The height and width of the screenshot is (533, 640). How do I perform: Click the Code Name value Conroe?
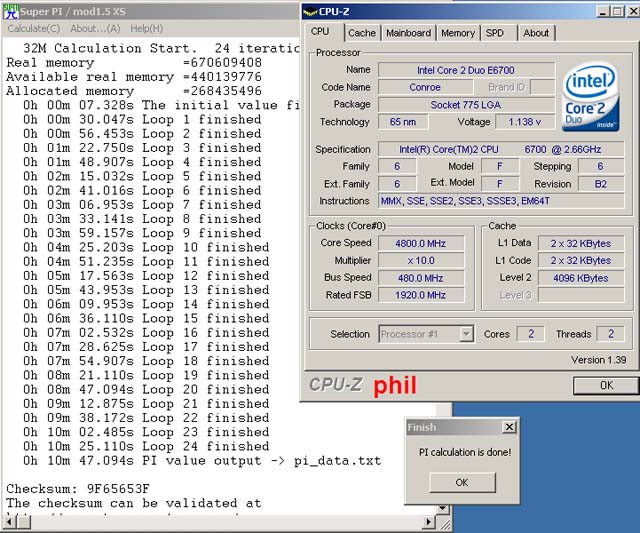click(x=425, y=87)
